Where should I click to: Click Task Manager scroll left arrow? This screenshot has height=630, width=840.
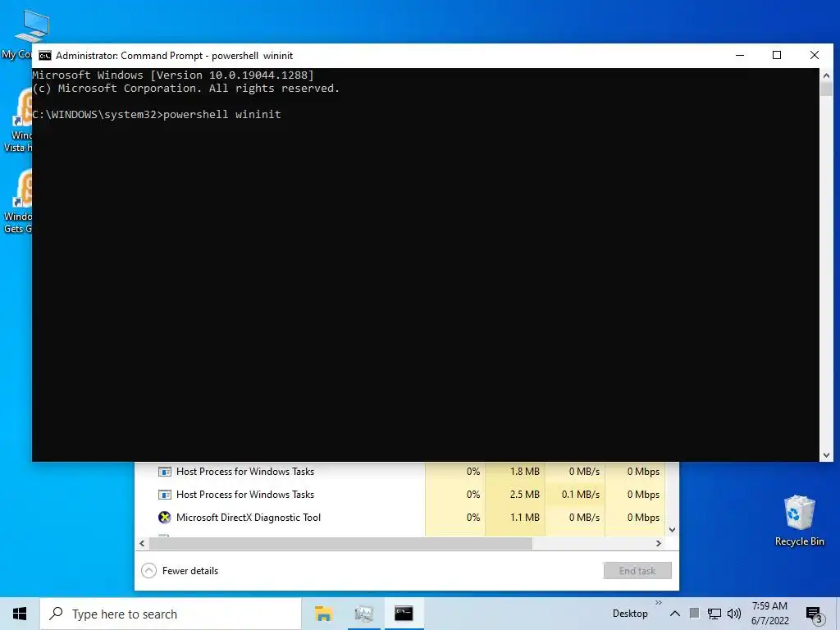tap(142, 543)
